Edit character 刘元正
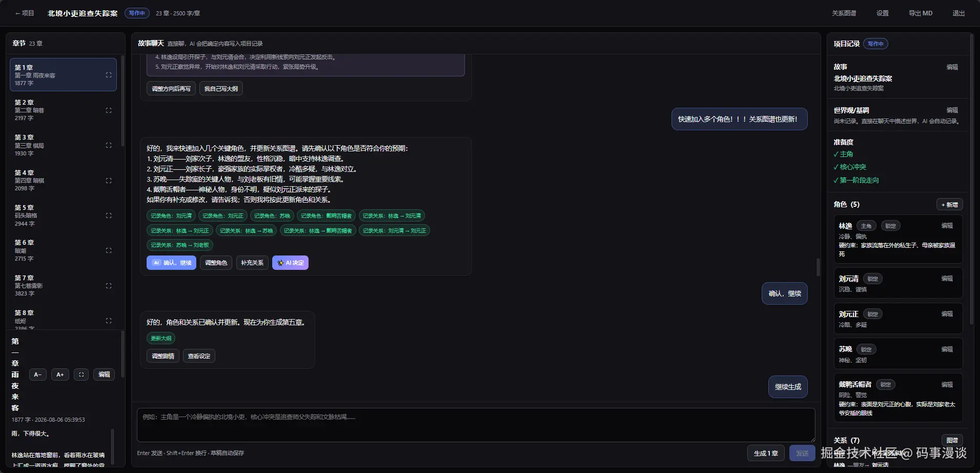This screenshot has height=473, width=980. coord(947,314)
